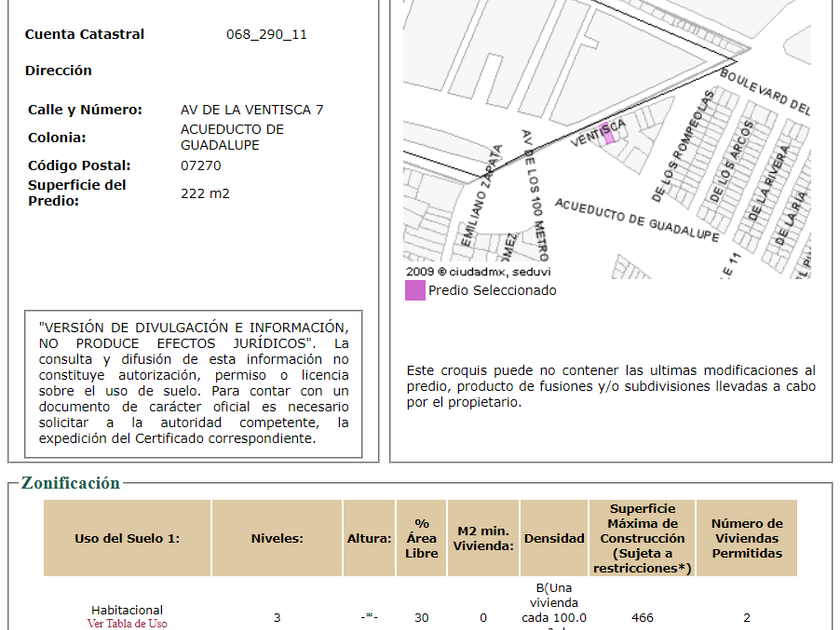Select the address AV DE LA VENTISCA 7
The image size is (840, 630).
(x=252, y=110)
